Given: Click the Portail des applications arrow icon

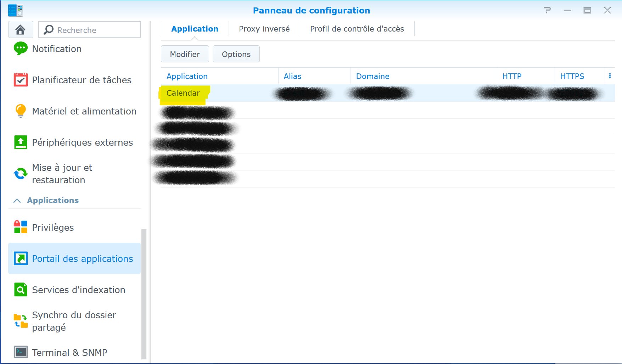Looking at the screenshot, I should (x=21, y=258).
